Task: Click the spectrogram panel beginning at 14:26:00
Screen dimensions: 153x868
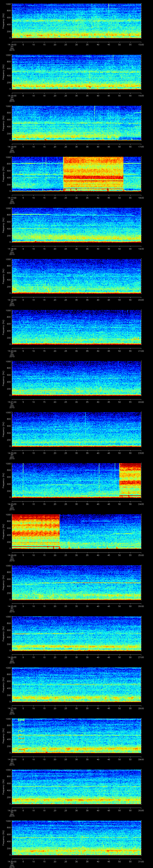Action: point(76,633)
